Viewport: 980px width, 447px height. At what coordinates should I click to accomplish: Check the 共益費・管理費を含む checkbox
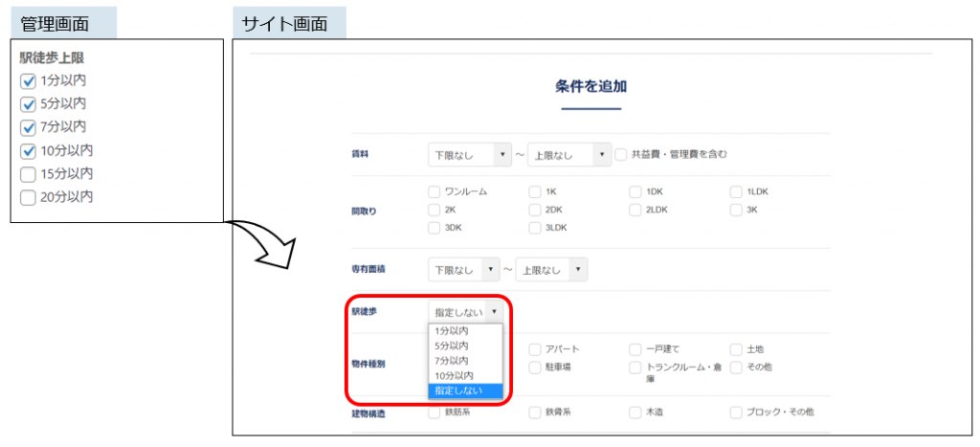621,154
